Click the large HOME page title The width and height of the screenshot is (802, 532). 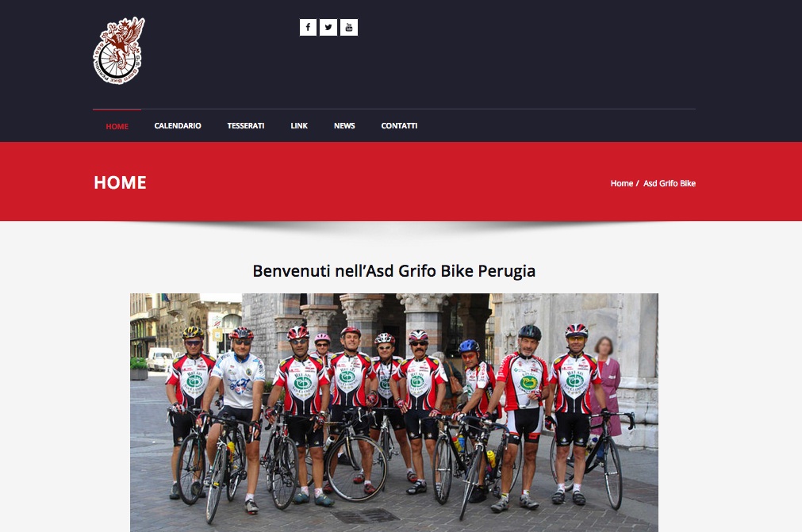tap(121, 182)
